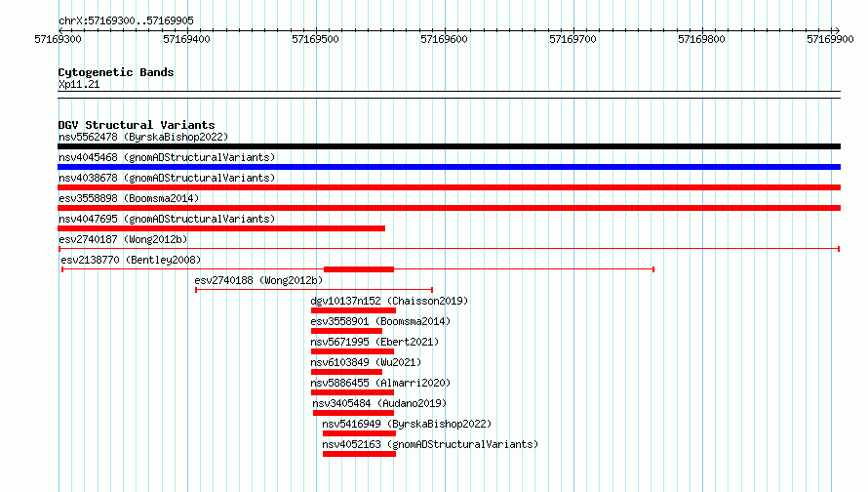Open the nsv4052163 (gnomADStructuralVariants) label
Screen dimensions: 868x492
[x=430, y=444]
